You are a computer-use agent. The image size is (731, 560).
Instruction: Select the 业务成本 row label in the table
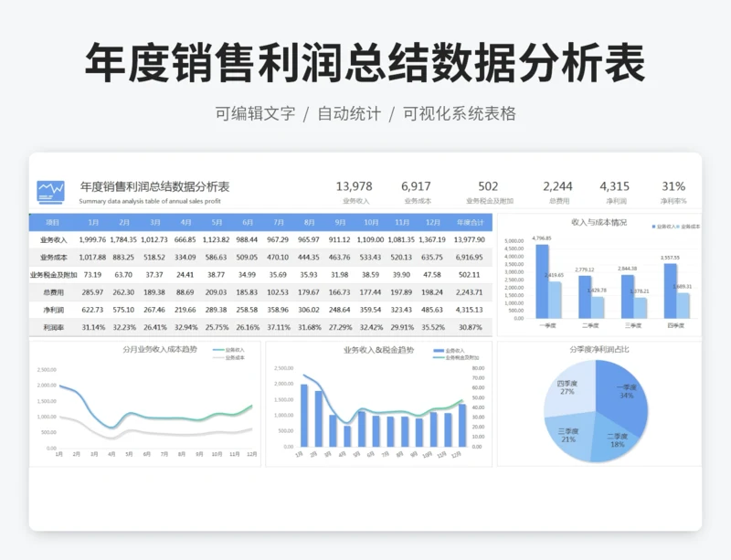[x=54, y=258]
